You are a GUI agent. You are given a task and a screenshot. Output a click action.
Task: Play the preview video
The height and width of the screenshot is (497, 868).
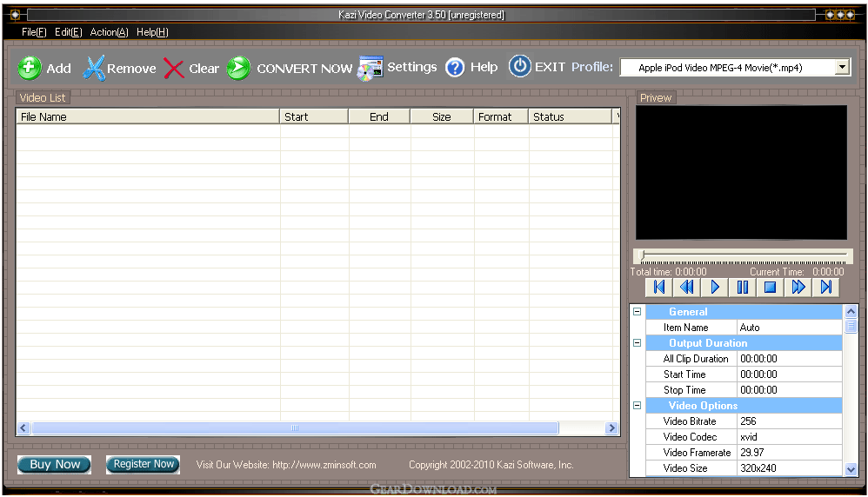[x=714, y=287]
